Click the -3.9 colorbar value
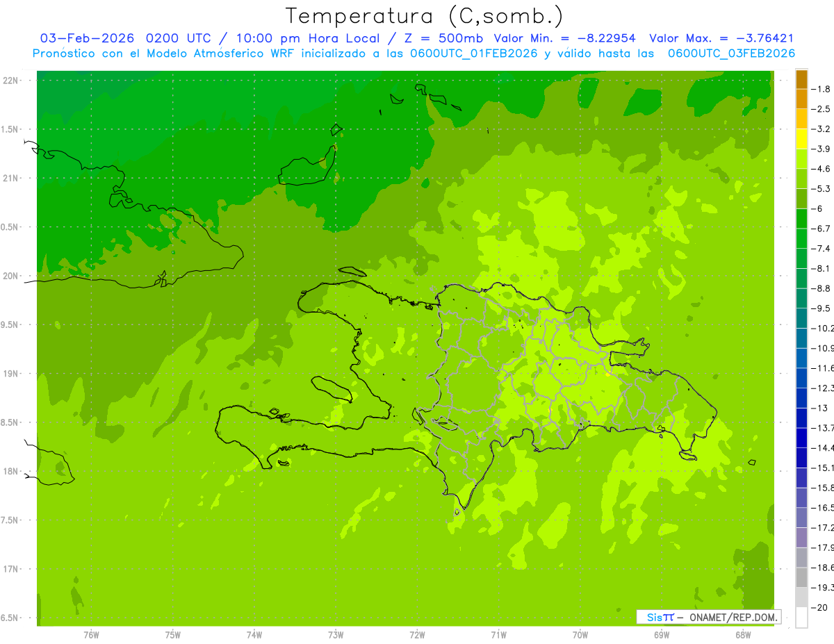This screenshot has width=834, height=644. click(x=821, y=149)
